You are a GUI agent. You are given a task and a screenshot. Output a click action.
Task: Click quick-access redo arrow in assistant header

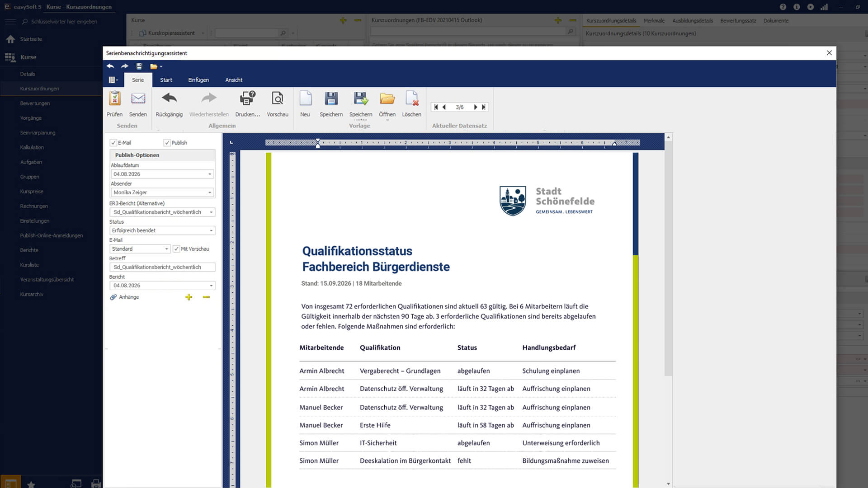pyautogui.click(x=125, y=66)
